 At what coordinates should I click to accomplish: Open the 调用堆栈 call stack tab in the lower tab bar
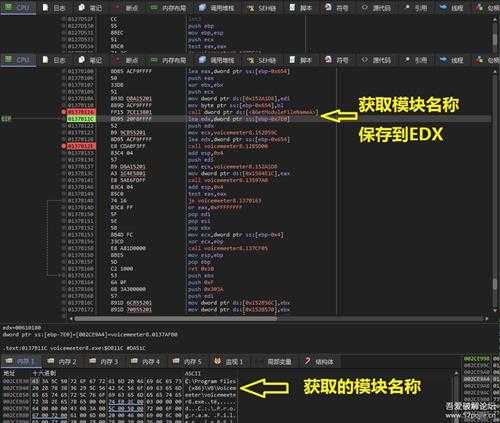click(217, 60)
